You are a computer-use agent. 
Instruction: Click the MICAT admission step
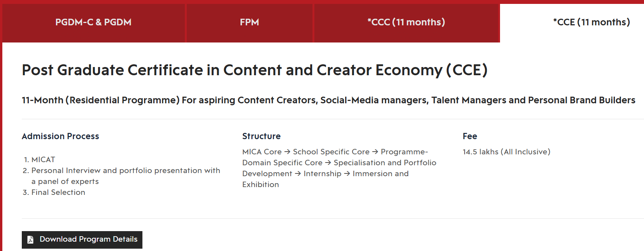[43, 160]
